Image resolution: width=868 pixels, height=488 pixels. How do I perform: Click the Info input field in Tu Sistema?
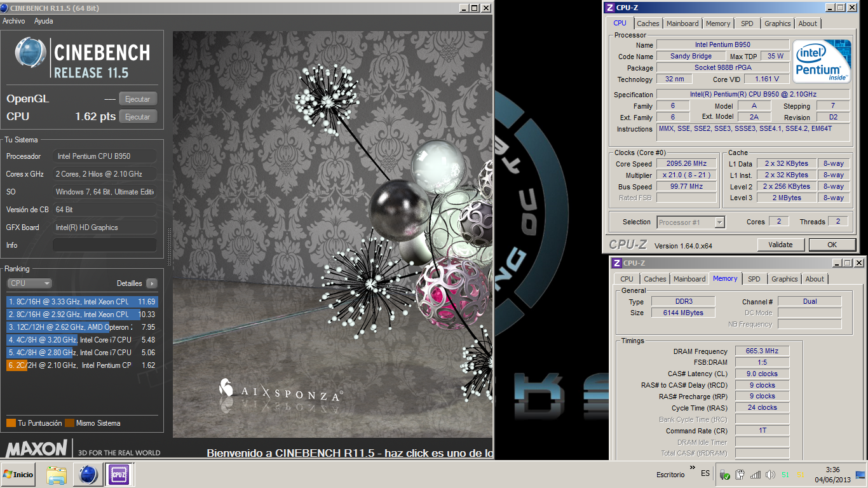[x=105, y=245]
